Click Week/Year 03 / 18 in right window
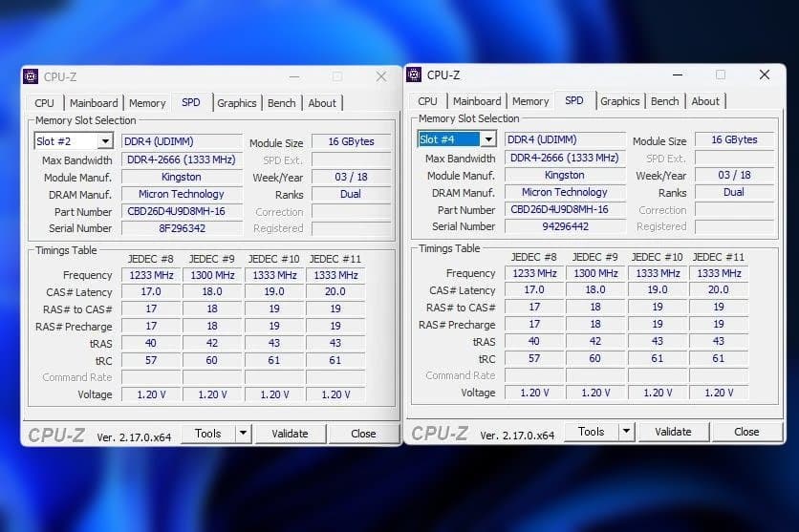 click(x=734, y=175)
